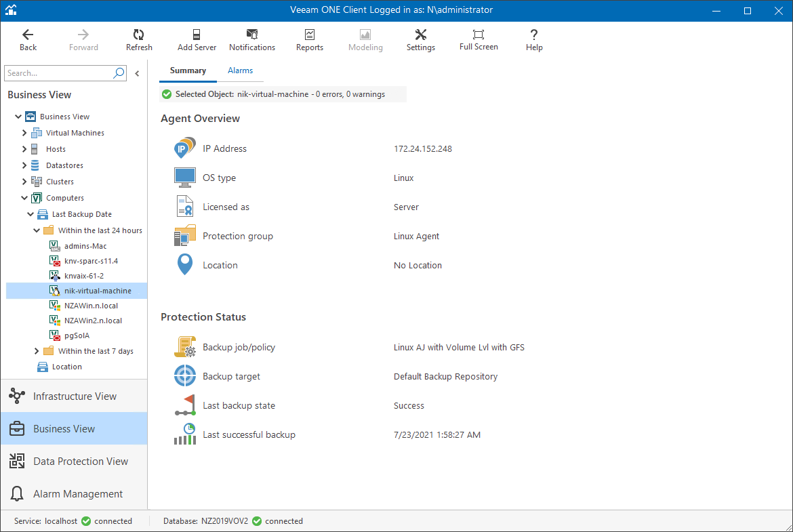Expand the Virtual Machines node
The image size is (793, 532).
(x=24, y=133)
